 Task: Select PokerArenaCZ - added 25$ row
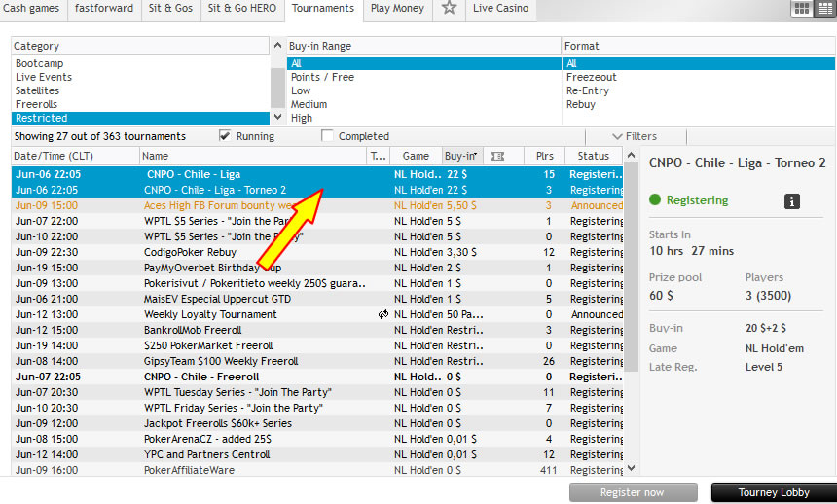tap(317, 439)
